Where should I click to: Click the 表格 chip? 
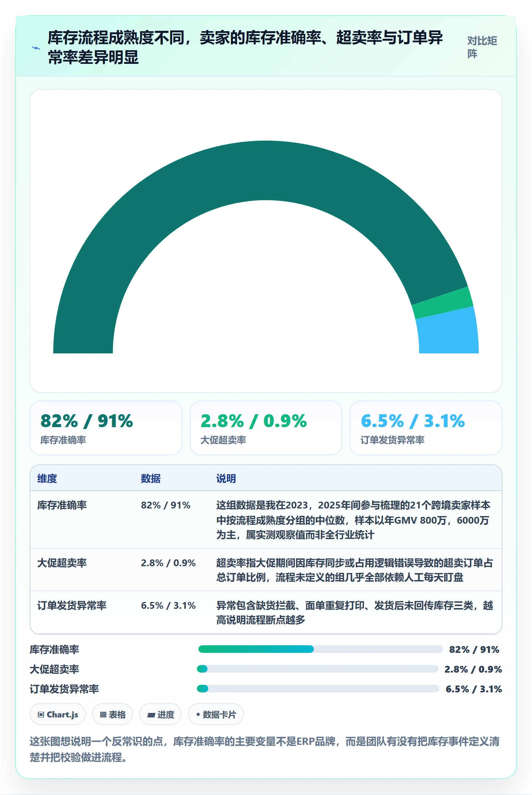click(x=112, y=714)
